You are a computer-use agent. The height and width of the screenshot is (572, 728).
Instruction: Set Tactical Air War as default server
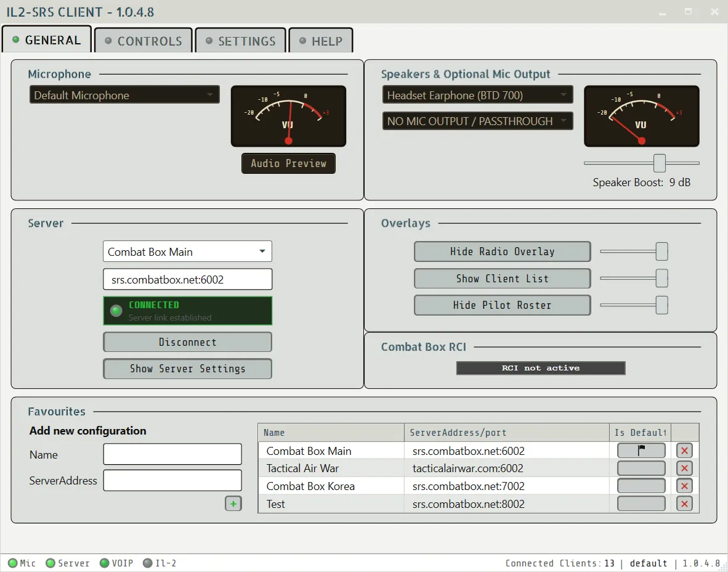pos(641,468)
